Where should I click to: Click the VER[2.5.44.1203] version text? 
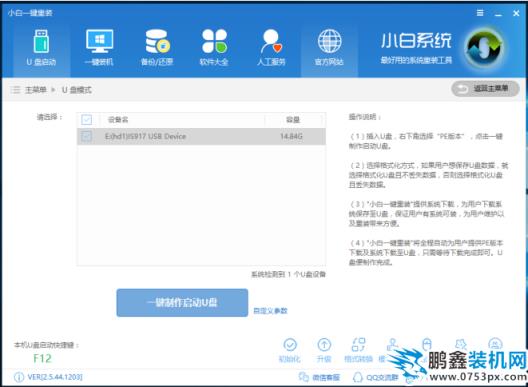(x=55, y=377)
